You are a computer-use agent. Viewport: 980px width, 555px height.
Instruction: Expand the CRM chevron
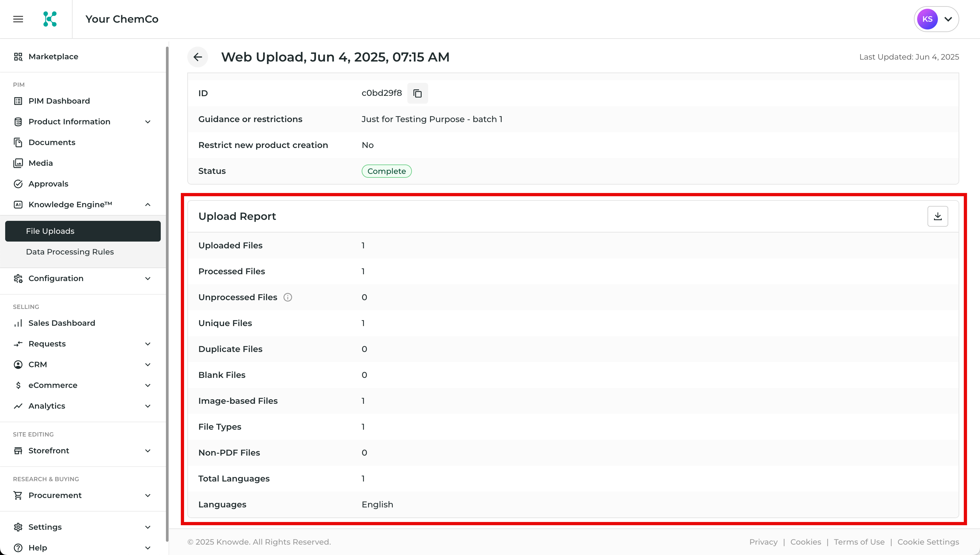click(x=148, y=364)
